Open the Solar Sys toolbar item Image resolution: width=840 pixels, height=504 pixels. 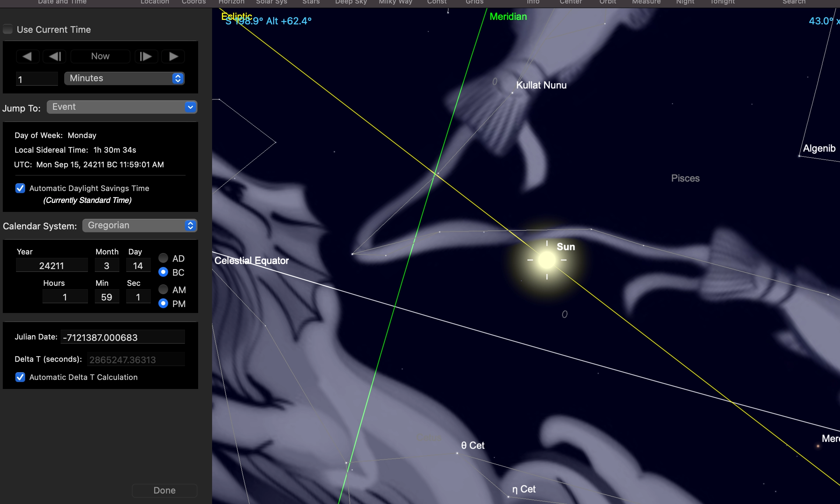[271, 2]
